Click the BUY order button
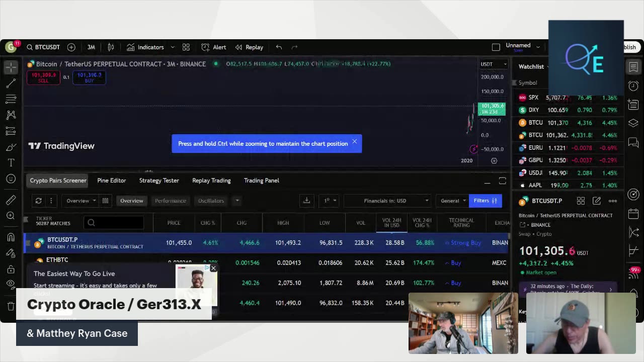The width and height of the screenshot is (644, 362). [89, 77]
